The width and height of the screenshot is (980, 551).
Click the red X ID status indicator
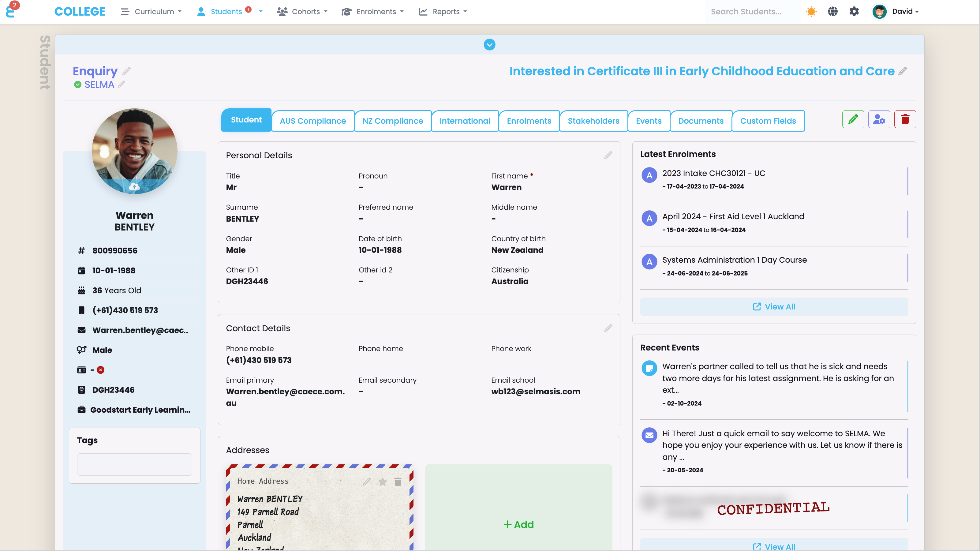click(100, 370)
